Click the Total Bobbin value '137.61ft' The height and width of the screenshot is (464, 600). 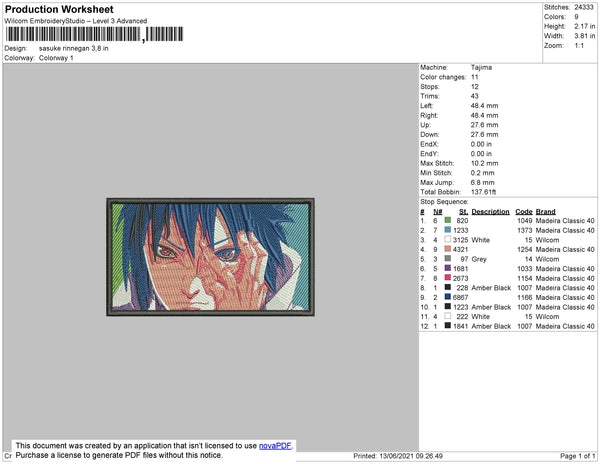pyautogui.click(x=483, y=192)
